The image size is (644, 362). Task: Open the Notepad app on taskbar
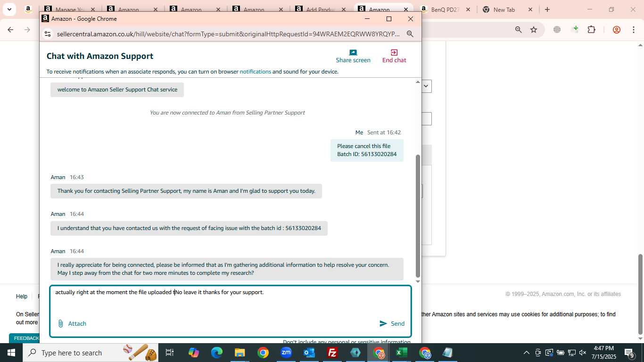(x=448, y=353)
